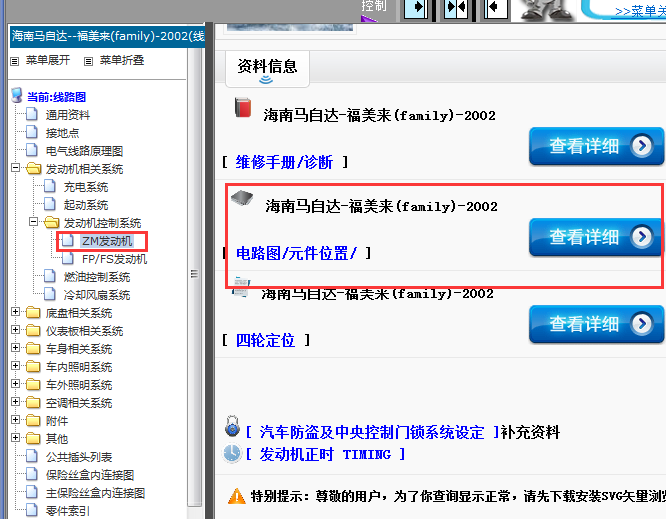Click the collapse-both-arrows control button
The width and height of the screenshot is (666, 519).
pyautogui.click(x=456, y=8)
